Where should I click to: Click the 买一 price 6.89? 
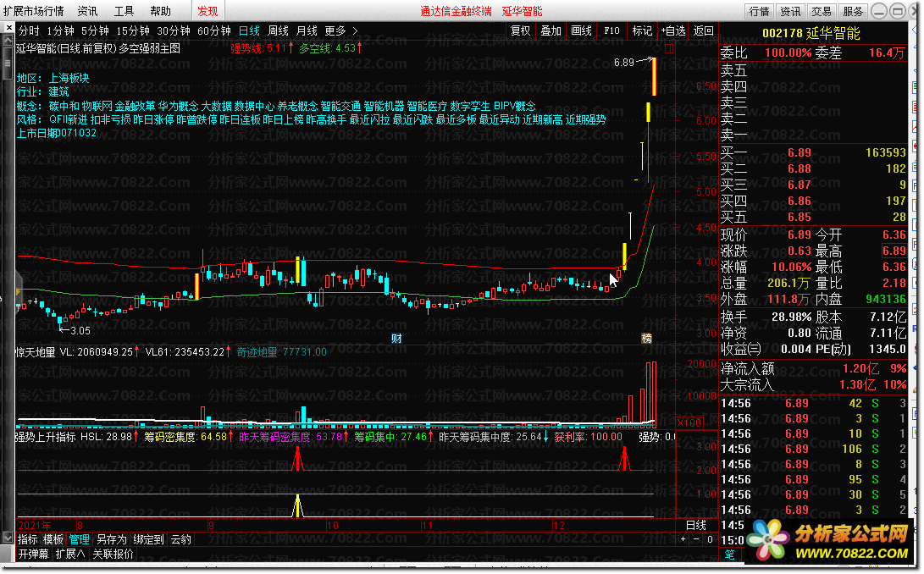[799, 152]
